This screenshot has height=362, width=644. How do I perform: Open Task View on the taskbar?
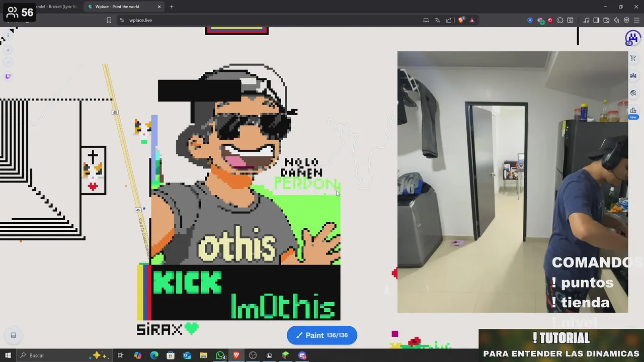pyautogui.click(x=121, y=355)
